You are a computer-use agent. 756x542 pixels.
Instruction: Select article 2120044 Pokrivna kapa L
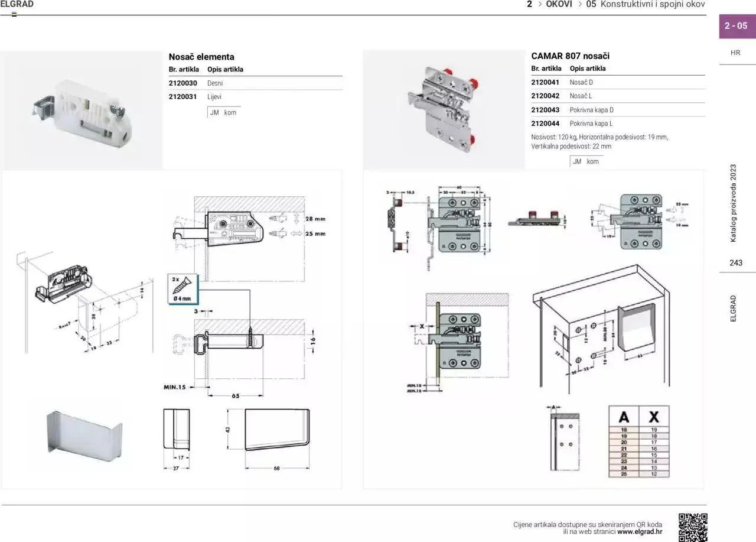coord(545,124)
